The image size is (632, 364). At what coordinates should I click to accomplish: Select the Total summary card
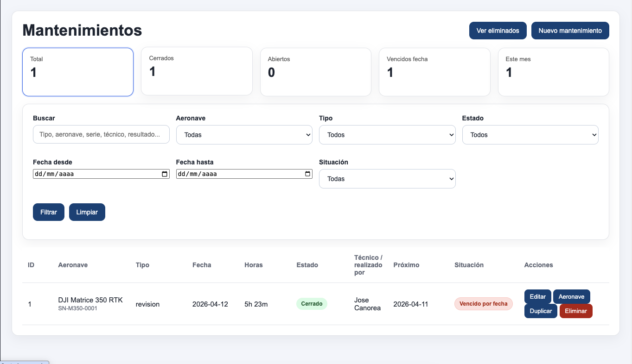tap(78, 72)
